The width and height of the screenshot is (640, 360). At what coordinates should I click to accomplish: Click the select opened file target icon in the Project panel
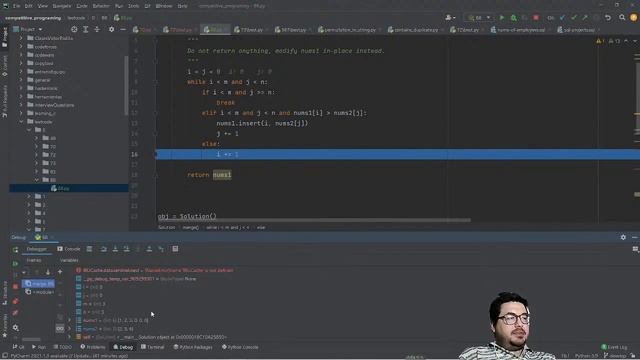click(74, 29)
